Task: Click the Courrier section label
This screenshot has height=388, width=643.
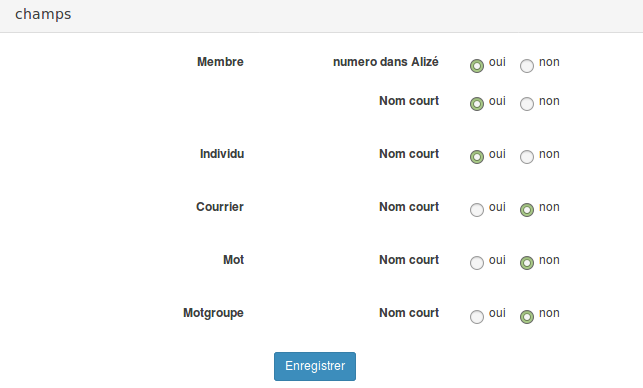Action: coord(220,207)
